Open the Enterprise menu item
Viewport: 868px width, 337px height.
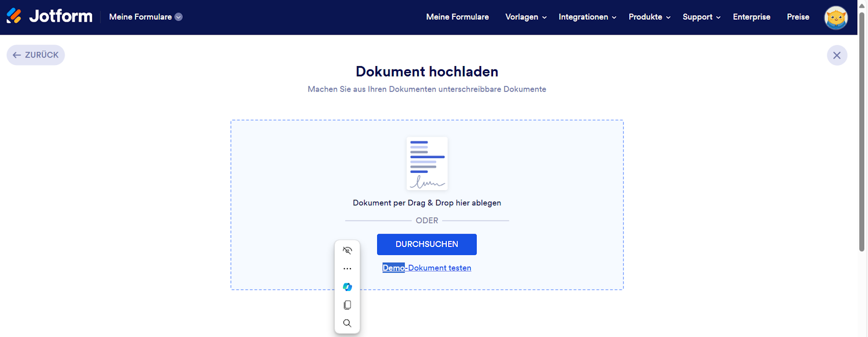click(751, 17)
